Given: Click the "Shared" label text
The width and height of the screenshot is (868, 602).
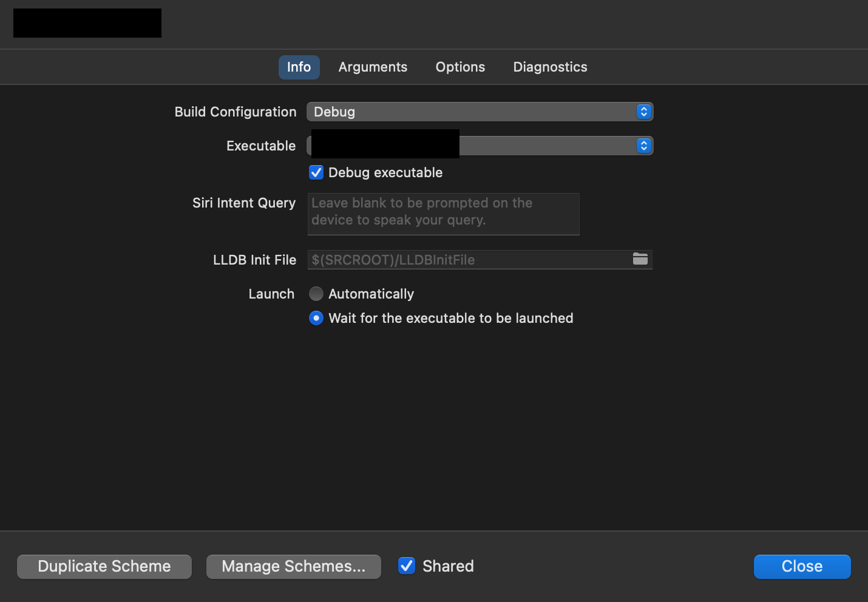Looking at the screenshot, I should point(448,566).
